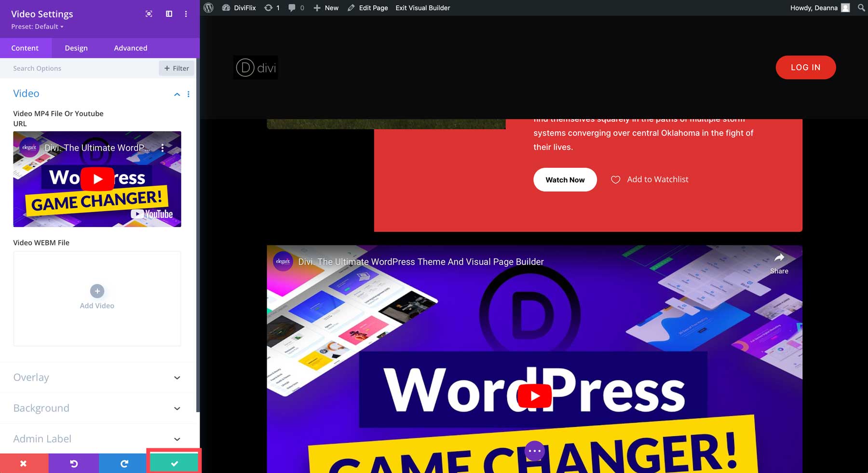This screenshot has width=868, height=473.
Task: Expand the Background section
Action: point(97,408)
